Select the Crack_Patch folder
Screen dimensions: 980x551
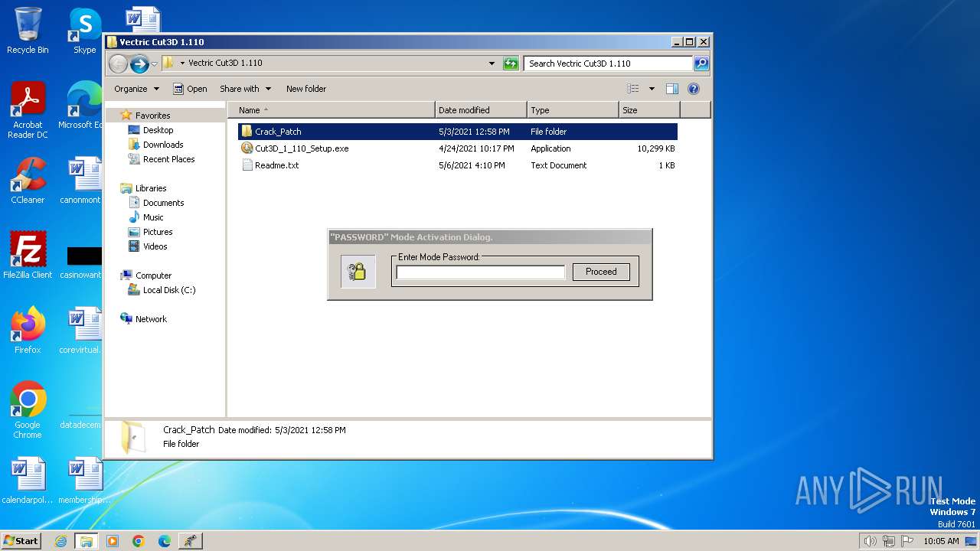(458, 132)
